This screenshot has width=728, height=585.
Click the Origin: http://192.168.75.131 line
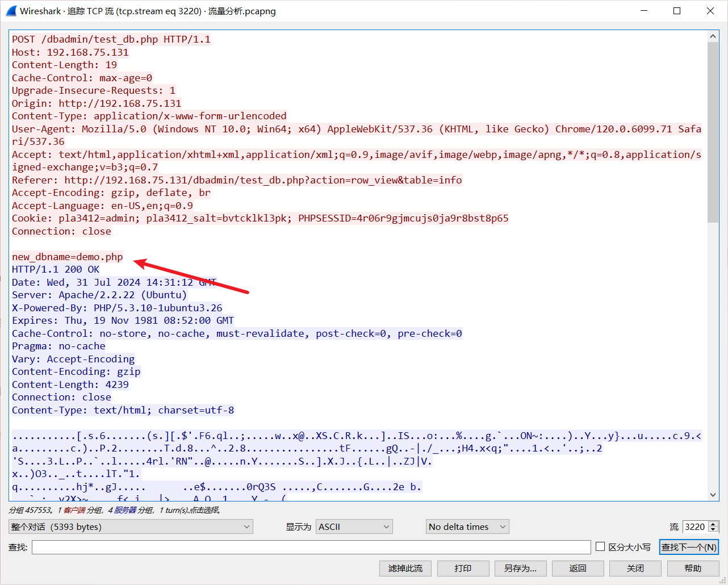coord(97,103)
